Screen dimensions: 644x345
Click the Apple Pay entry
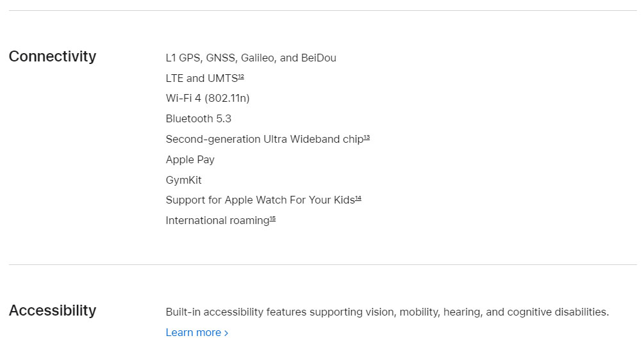190,159
